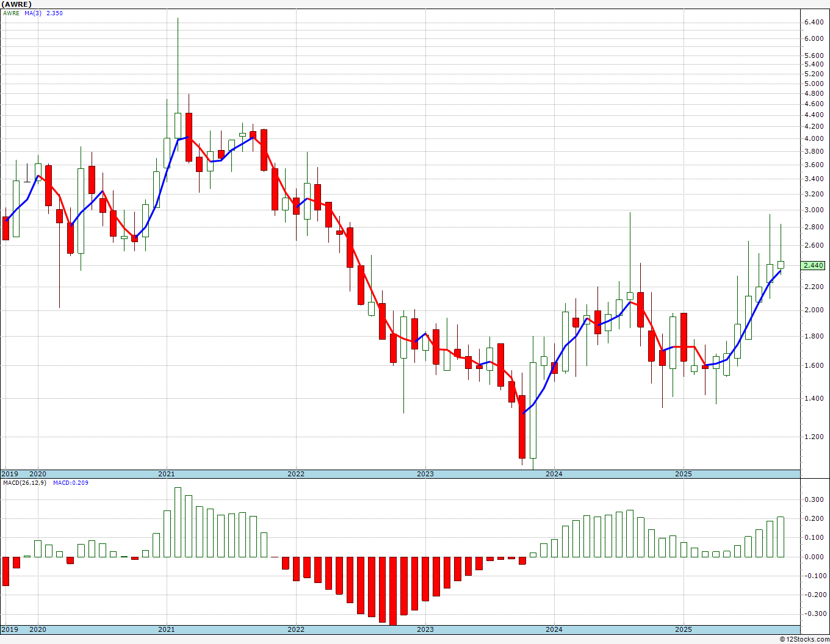Click the green 2.440 current price tag
Image resolution: width=830 pixels, height=644 pixels.
[814, 265]
